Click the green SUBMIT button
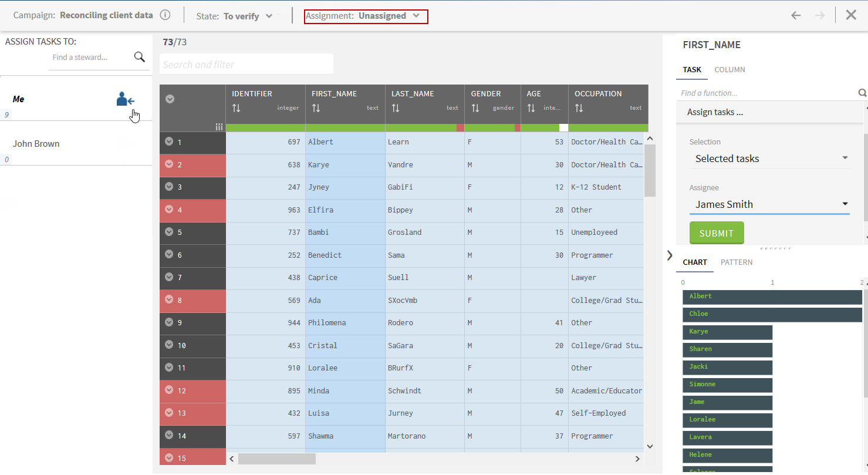The image size is (868, 475). tap(717, 233)
